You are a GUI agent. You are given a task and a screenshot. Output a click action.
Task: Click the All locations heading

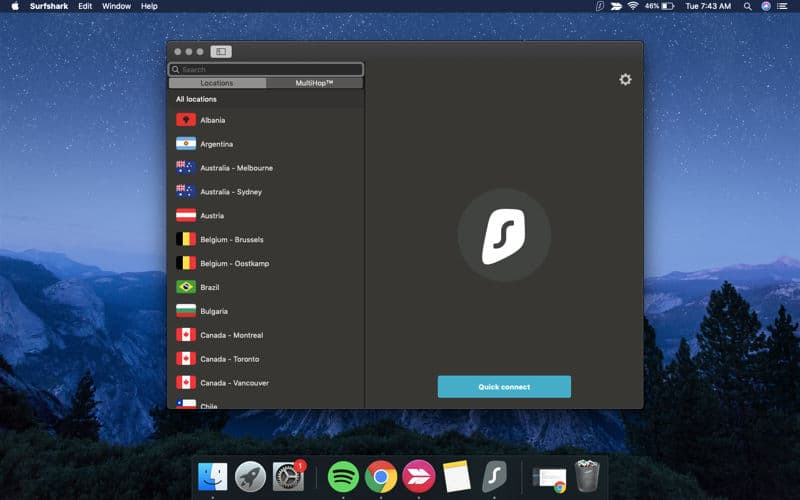tap(196, 99)
